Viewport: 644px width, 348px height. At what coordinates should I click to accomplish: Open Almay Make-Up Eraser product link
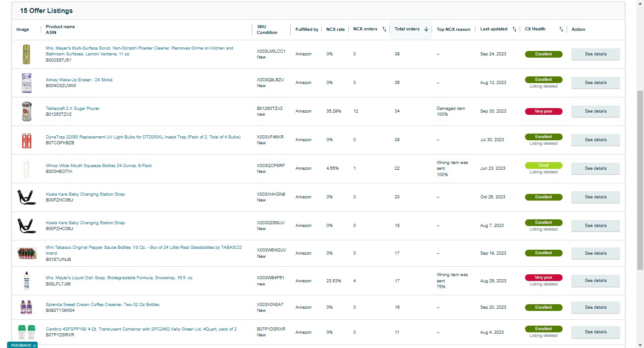[x=79, y=80]
